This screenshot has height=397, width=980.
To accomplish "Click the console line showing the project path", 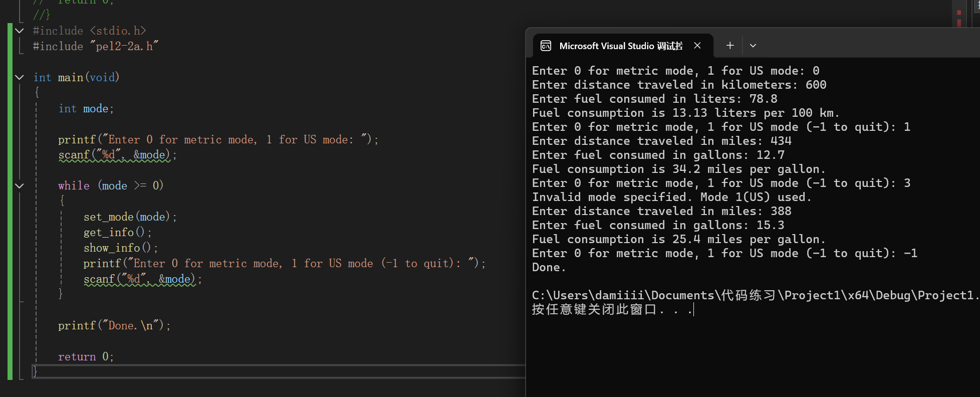I will [756, 295].
